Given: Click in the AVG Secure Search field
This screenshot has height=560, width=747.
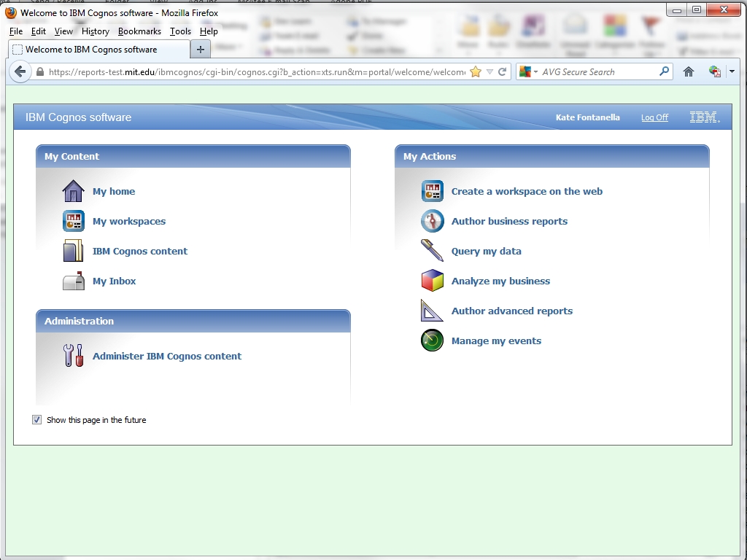Looking at the screenshot, I should (x=598, y=72).
